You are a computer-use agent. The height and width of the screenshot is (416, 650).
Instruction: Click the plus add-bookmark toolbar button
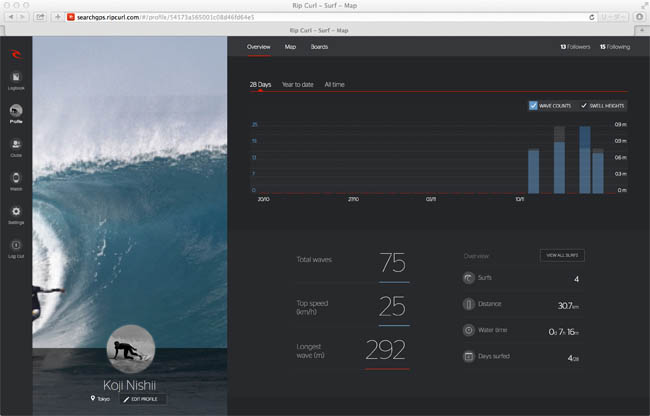[58, 17]
